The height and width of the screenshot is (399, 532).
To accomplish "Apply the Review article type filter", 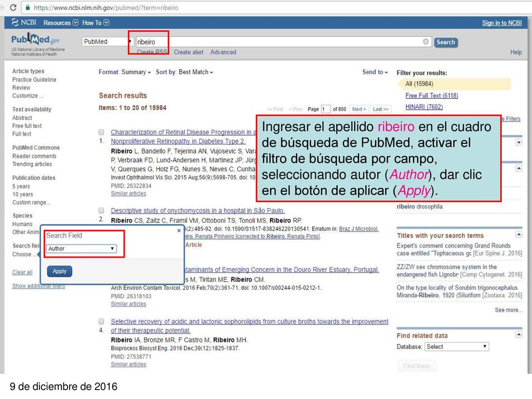I will [x=21, y=87].
